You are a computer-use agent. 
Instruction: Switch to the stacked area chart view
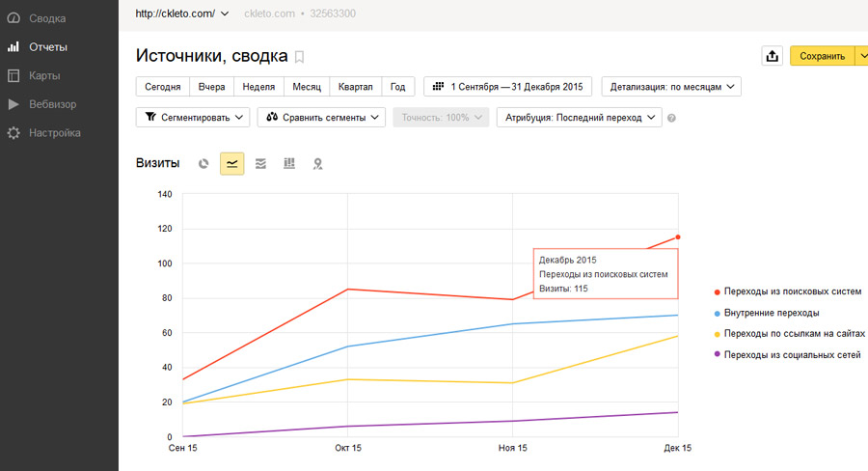coord(260,164)
